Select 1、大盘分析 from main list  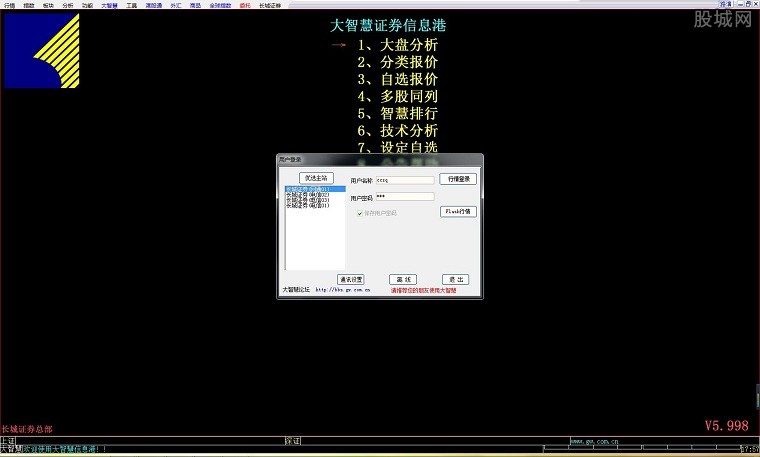click(x=397, y=45)
